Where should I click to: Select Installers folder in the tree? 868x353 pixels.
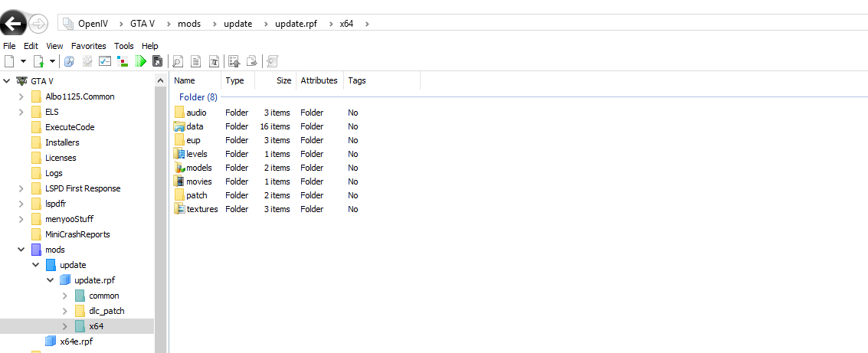(x=62, y=142)
